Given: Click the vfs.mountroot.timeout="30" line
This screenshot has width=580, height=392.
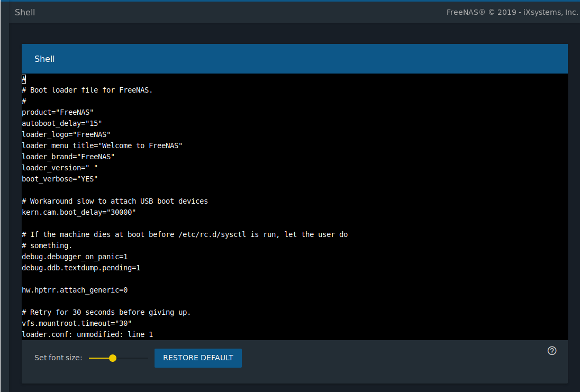Looking at the screenshot, I should coord(77,323).
